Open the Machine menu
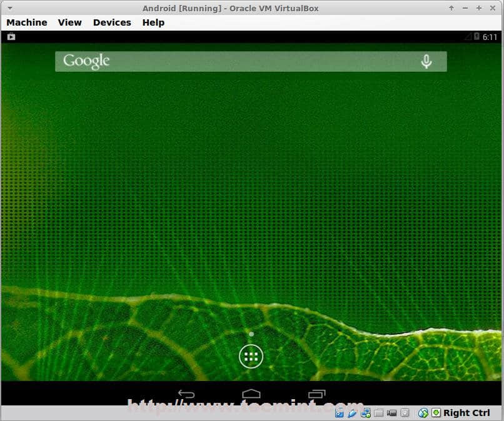The image size is (504, 421). tap(27, 22)
